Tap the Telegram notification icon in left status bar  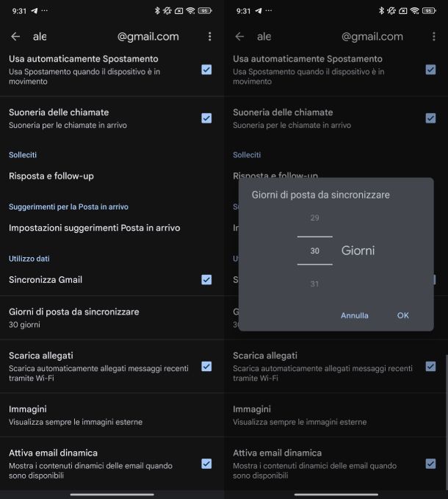34,11
